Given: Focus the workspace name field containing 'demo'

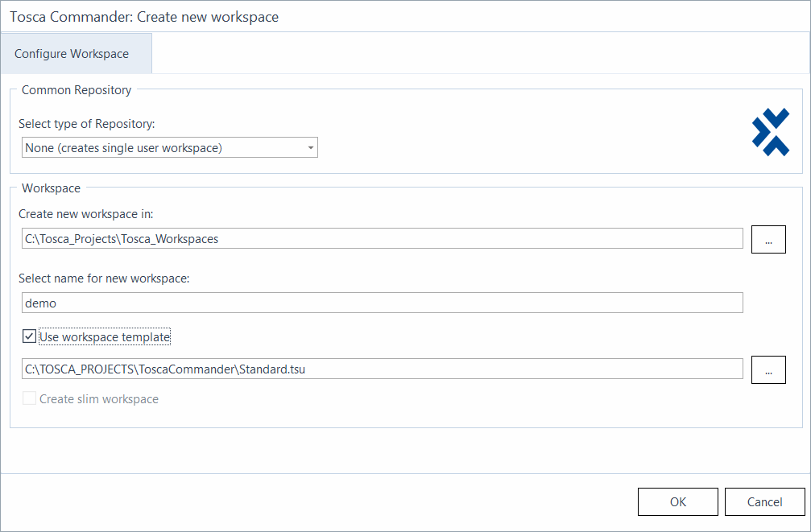Looking at the screenshot, I should tap(383, 303).
